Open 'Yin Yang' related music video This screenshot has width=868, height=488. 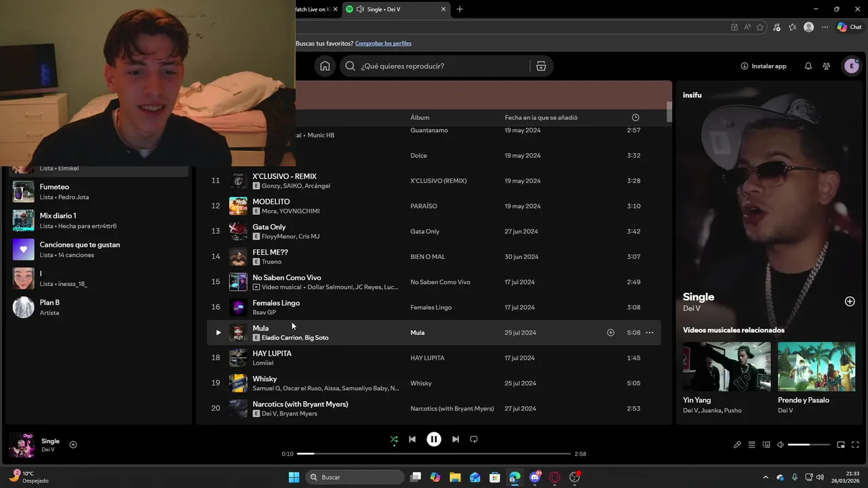(726, 367)
